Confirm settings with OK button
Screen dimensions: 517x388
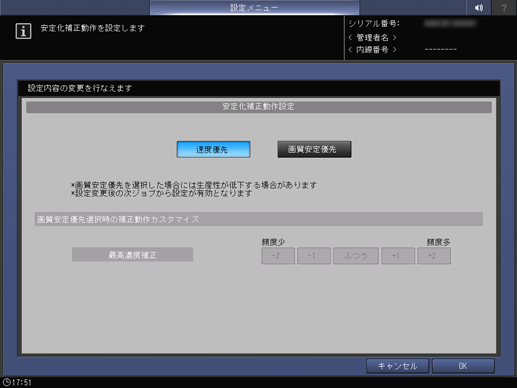pyautogui.click(x=463, y=366)
